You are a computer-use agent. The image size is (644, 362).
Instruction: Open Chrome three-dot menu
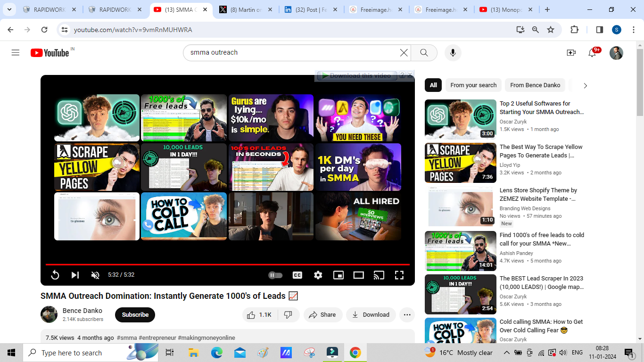coord(634,30)
